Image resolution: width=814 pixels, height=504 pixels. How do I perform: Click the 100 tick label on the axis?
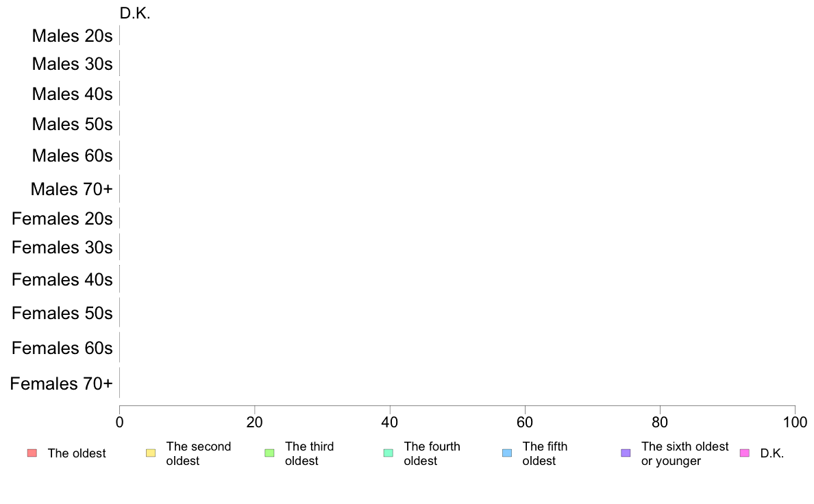pyautogui.click(x=795, y=422)
